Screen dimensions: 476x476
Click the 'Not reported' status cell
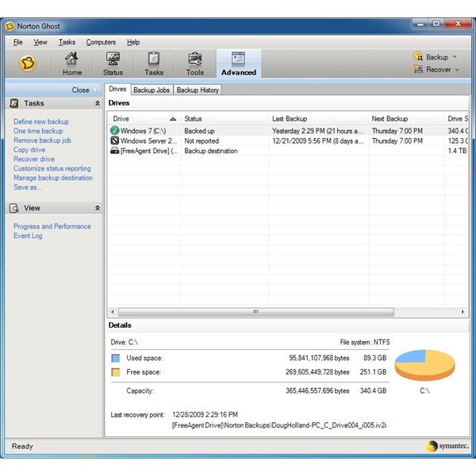202,141
